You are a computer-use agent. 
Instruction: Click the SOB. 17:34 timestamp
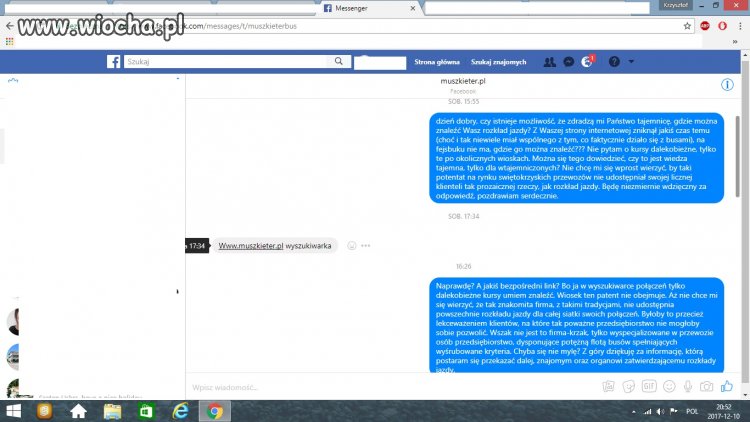[x=463, y=216]
